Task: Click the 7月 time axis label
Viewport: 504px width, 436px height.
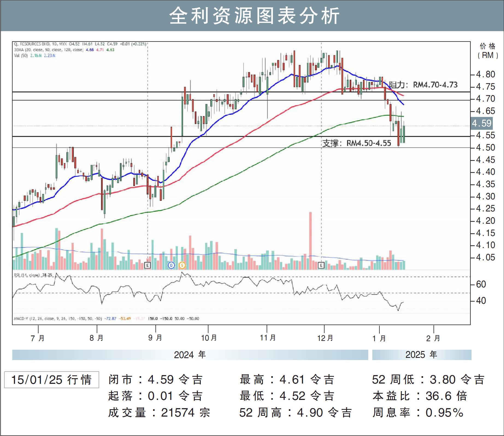Action: pyautogui.click(x=38, y=338)
